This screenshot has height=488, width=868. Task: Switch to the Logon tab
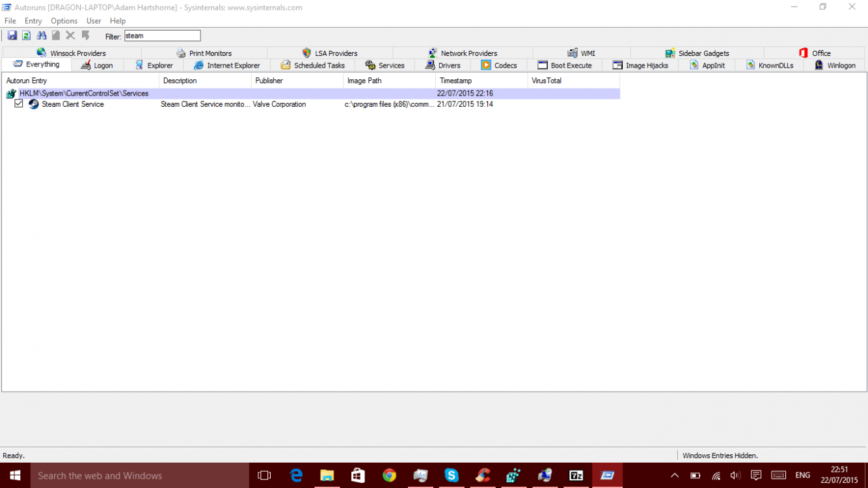[97, 66]
